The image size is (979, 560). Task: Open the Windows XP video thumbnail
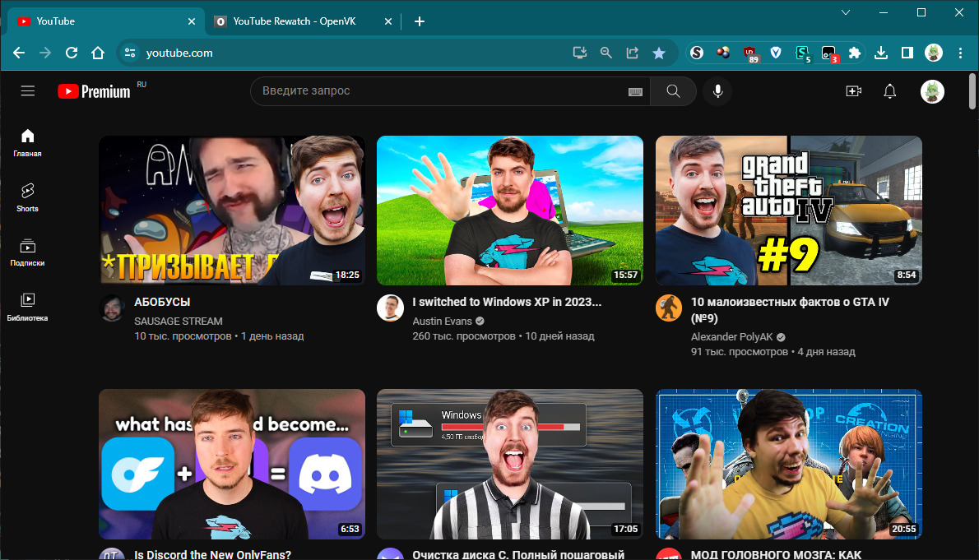coord(509,211)
